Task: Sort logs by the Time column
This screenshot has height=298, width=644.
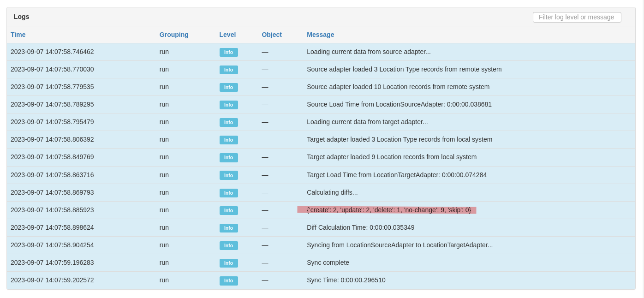Action: click(18, 35)
